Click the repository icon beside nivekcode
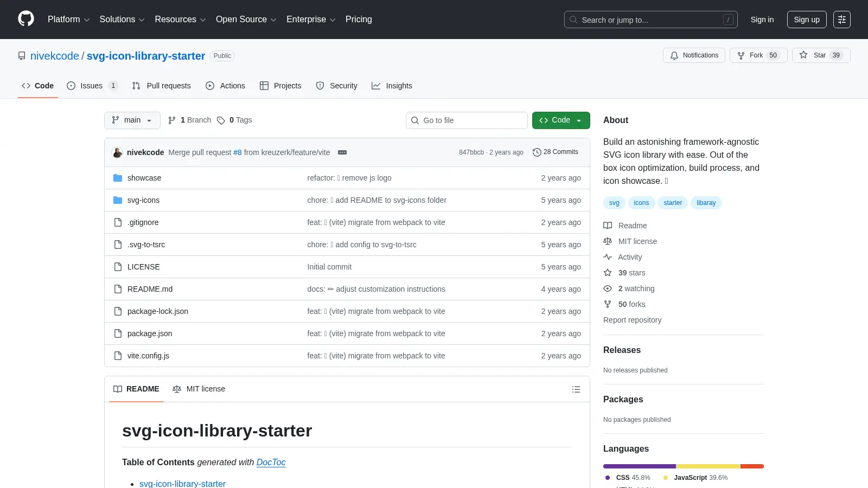 pos(22,56)
